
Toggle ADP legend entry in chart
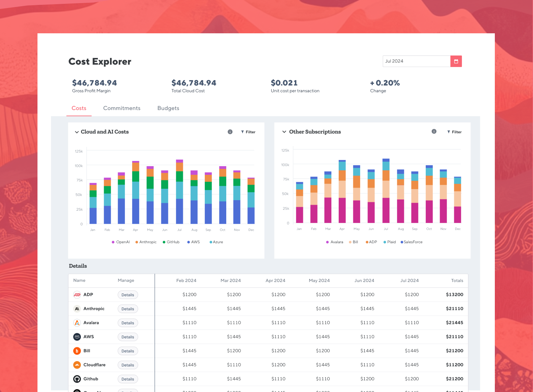point(371,242)
